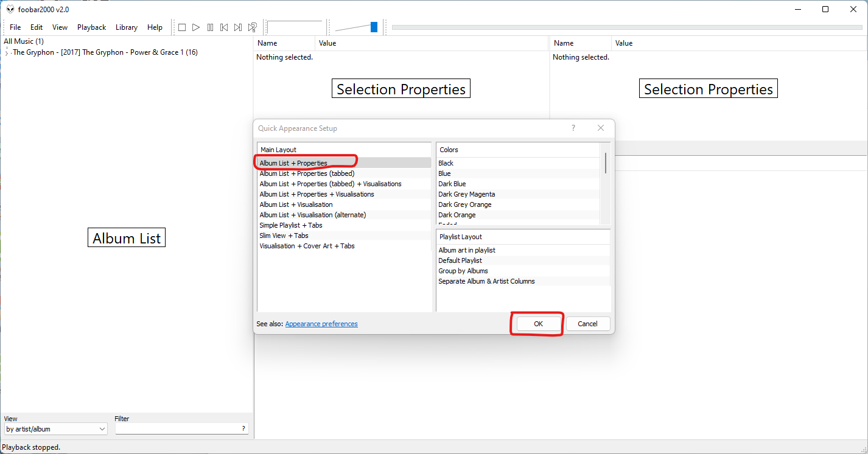
Task: Click the Colors list header
Action: click(518, 150)
